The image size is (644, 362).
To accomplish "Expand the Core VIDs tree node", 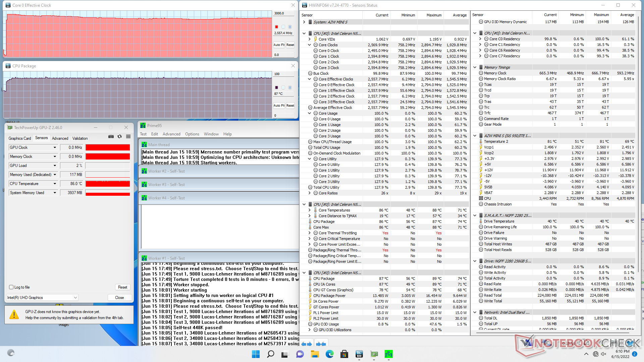I will [x=309, y=39].
